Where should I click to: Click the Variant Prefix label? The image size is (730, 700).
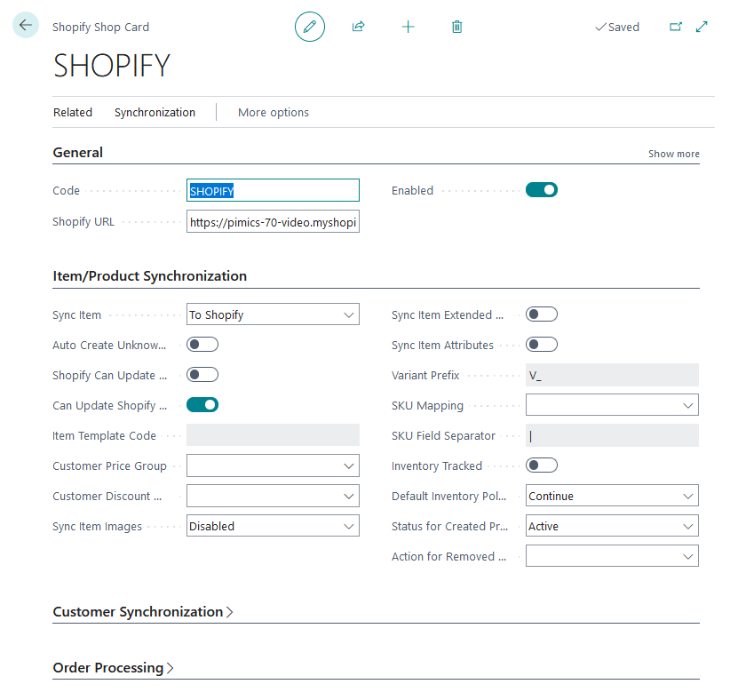(x=425, y=376)
